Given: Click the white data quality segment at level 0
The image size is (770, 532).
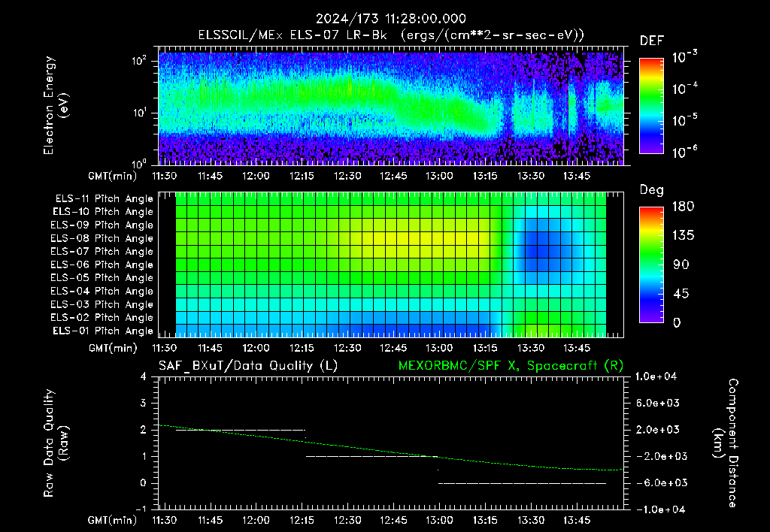Looking at the screenshot, I should 522,483.
